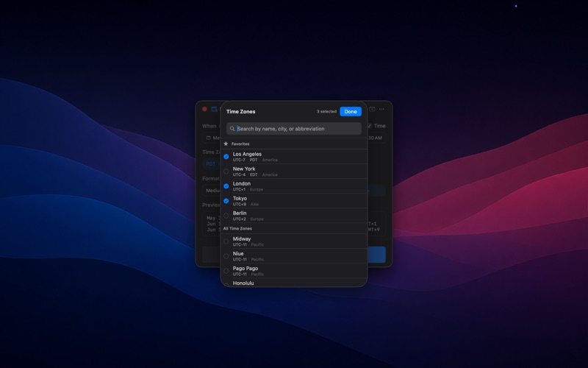Check the Pago Pago time zone
This screenshot has width=588, height=368.
pyautogui.click(x=226, y=271)
